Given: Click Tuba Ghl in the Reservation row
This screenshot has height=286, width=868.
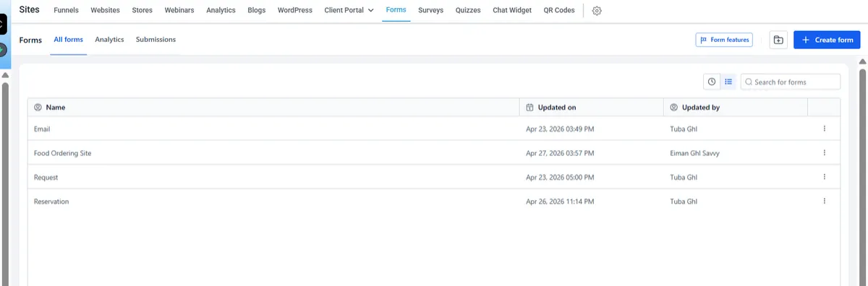Looking at the screenshot, I should 684,201.
